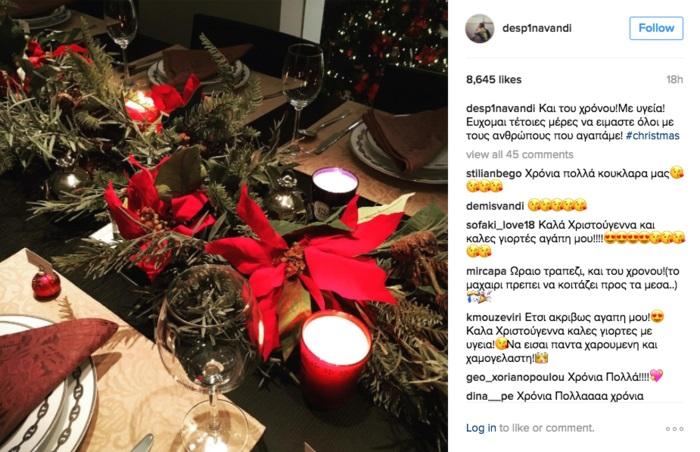Click the lit red candle in photo
Image resolution: width=700 pixels, height=452 pixels.
(x=335, y=357)
